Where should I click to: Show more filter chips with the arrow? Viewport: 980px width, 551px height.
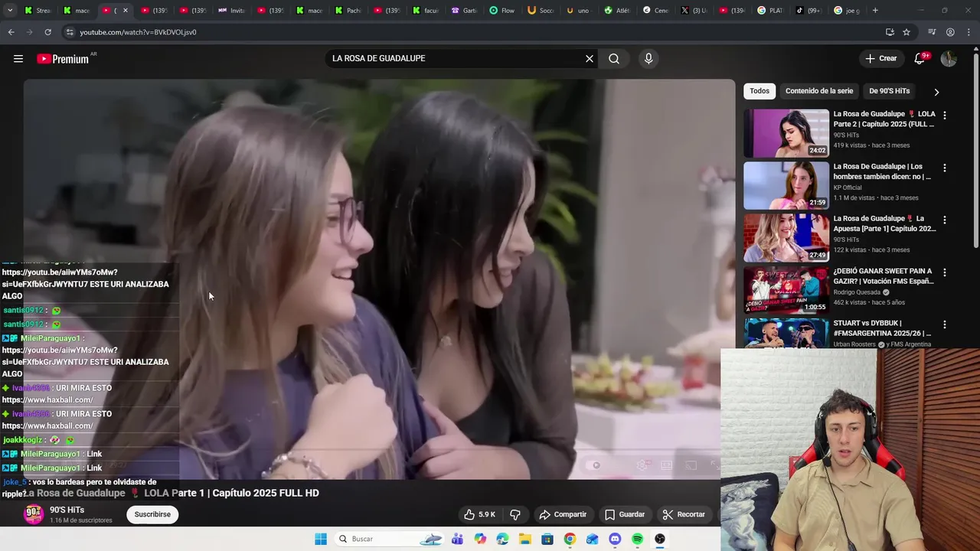tap(936, 92)
